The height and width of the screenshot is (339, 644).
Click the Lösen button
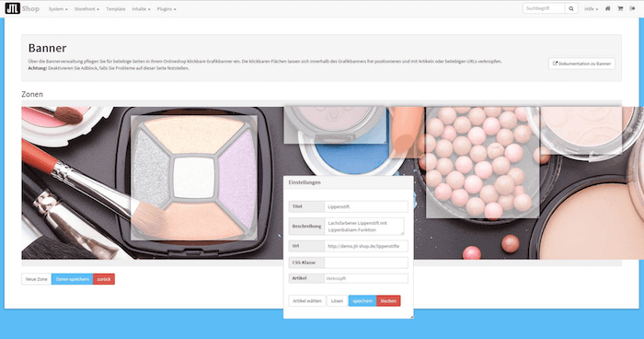click(x=338, y=300)
